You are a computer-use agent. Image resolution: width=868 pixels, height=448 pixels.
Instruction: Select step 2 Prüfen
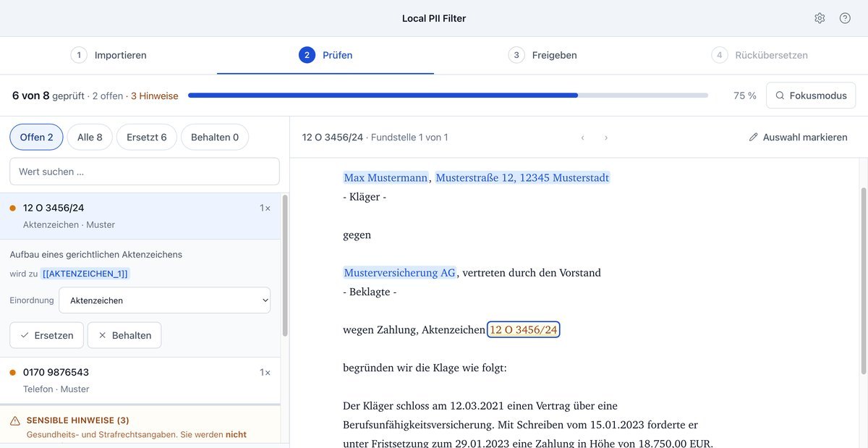click(x=325, y=55)
